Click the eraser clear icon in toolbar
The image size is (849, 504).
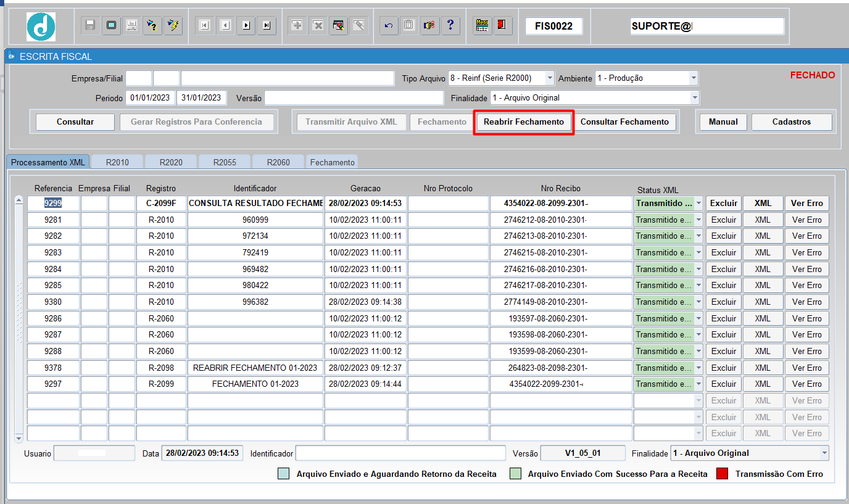coord(359,26)
